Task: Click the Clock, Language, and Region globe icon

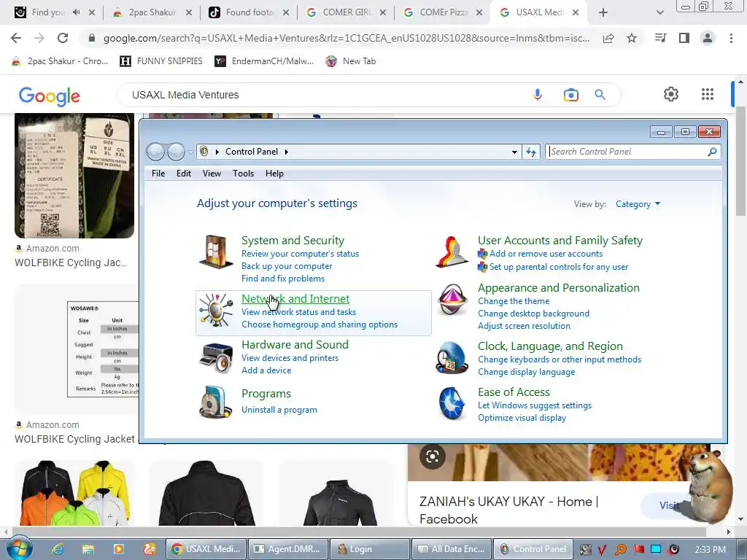Action: coord(452,357)
